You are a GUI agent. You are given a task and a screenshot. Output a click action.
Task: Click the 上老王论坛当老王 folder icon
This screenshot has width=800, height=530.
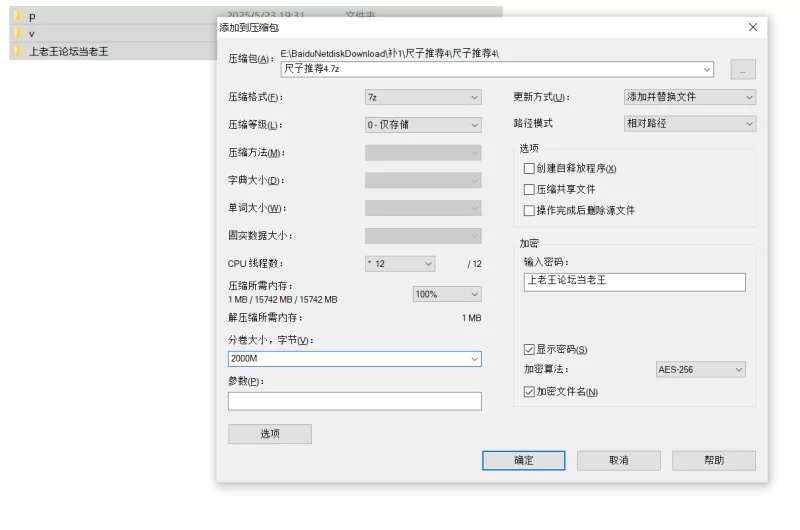coord(19,51)
